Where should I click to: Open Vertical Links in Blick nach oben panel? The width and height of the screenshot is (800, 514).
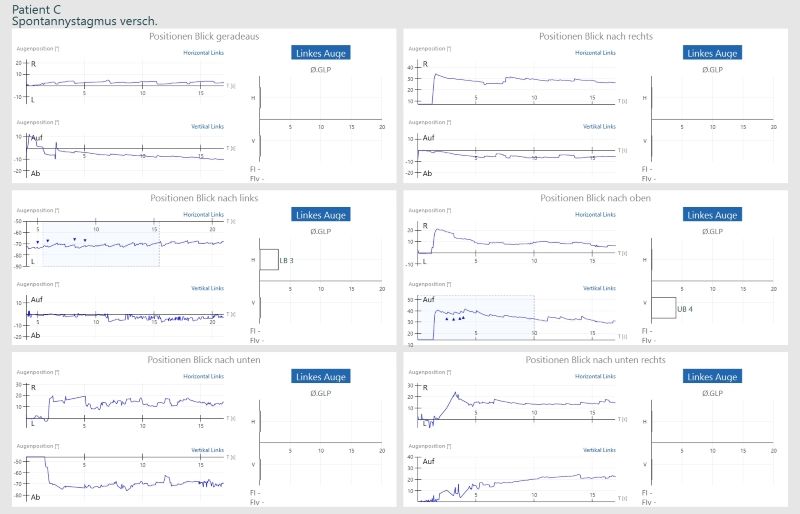pyautogui.click(x=598, y=288)
